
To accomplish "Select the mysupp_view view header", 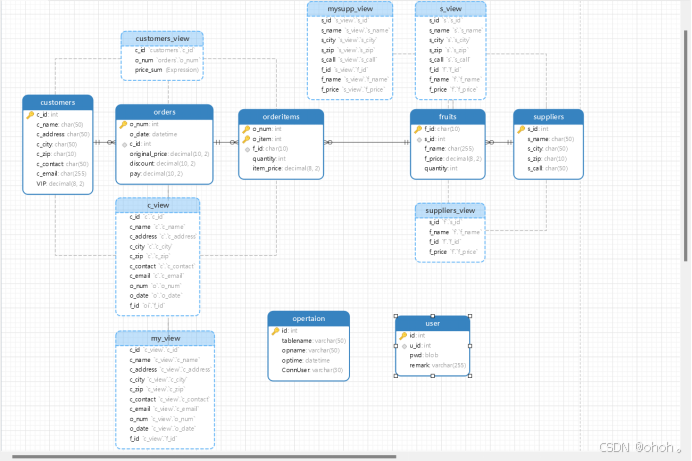I will [350, 9].
